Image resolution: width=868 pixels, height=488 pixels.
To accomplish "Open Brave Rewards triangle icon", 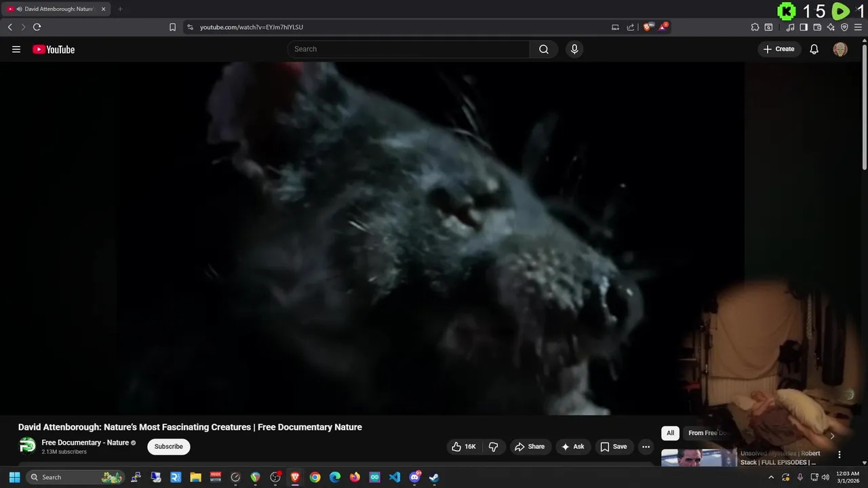I will [663, 27].
